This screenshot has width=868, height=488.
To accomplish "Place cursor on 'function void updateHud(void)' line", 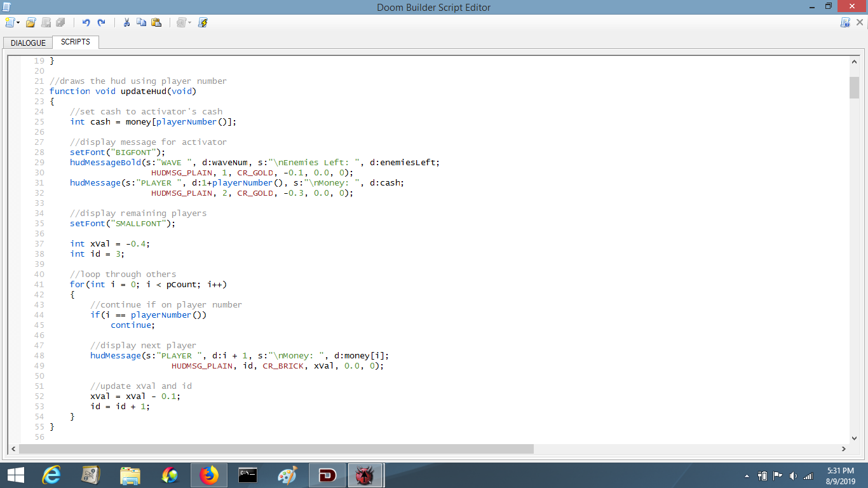I will point(123,91).
